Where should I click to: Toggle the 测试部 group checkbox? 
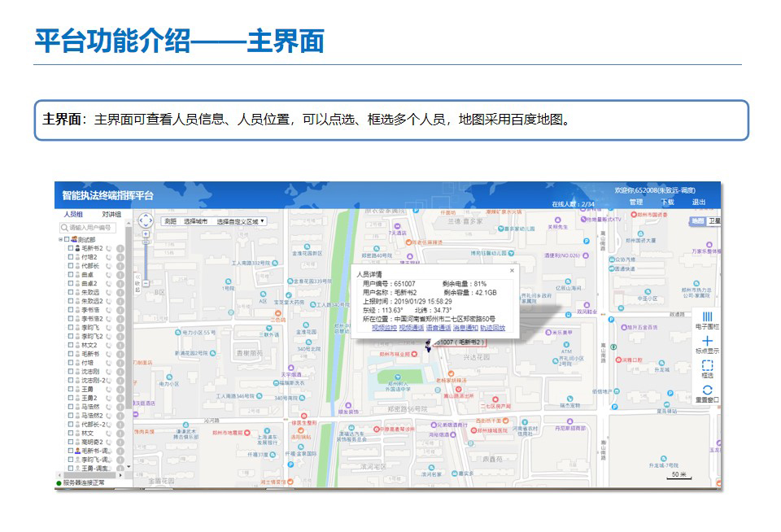click(66, 239)
